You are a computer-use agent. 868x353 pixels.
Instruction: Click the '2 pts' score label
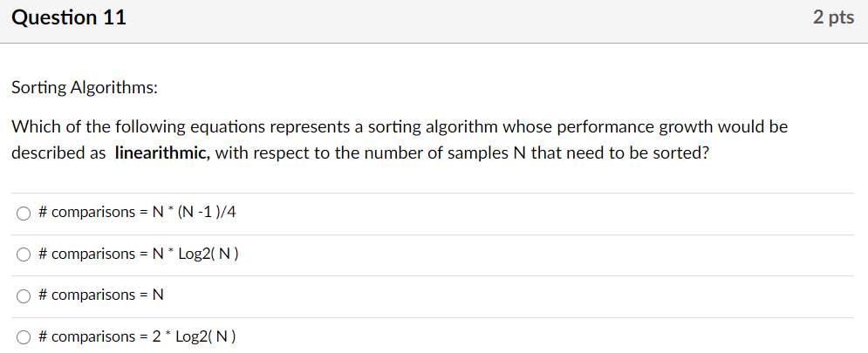coord(833,17)
